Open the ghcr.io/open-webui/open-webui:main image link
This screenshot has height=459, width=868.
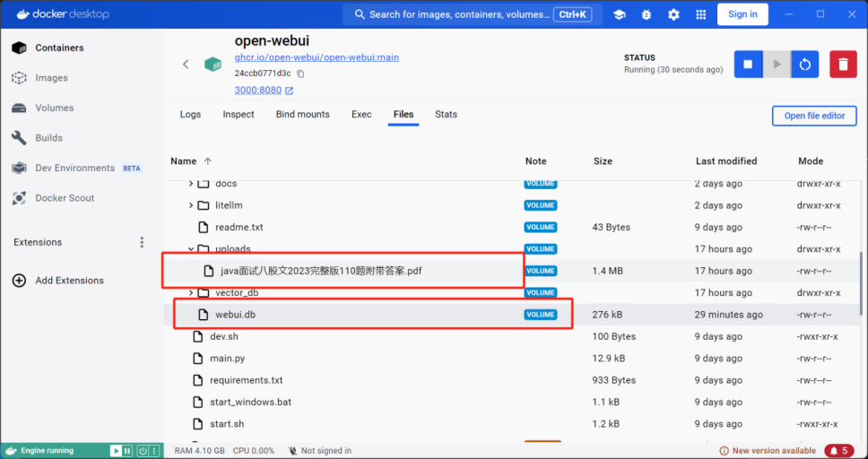point(317,57)
